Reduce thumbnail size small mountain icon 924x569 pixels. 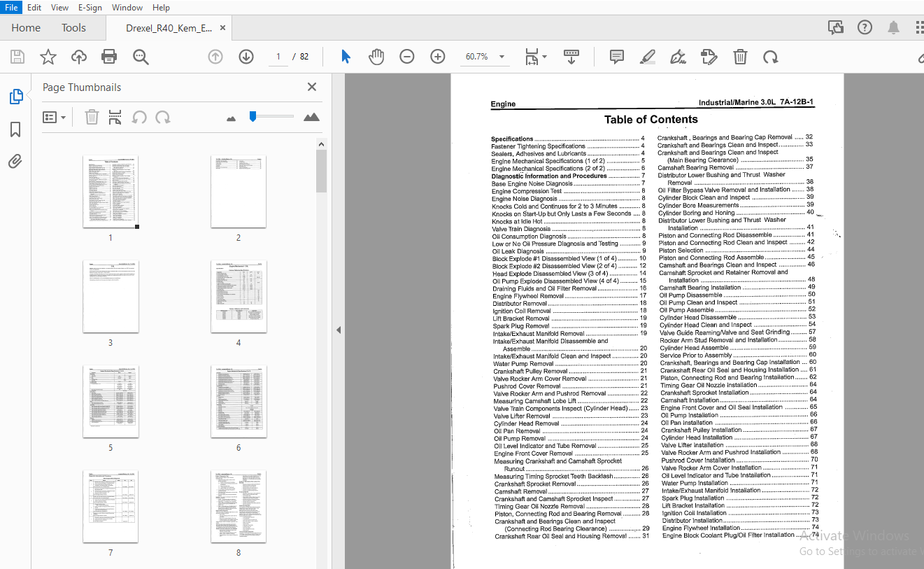click(232, 118)
